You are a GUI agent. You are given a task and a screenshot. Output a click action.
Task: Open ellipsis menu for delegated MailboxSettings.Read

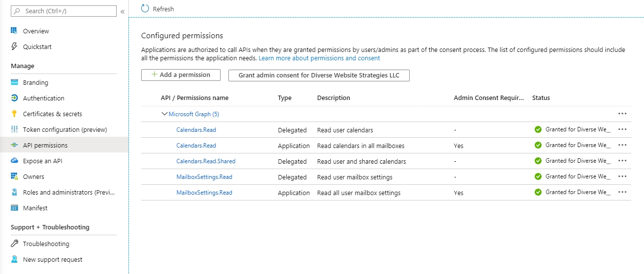(622, 176)
